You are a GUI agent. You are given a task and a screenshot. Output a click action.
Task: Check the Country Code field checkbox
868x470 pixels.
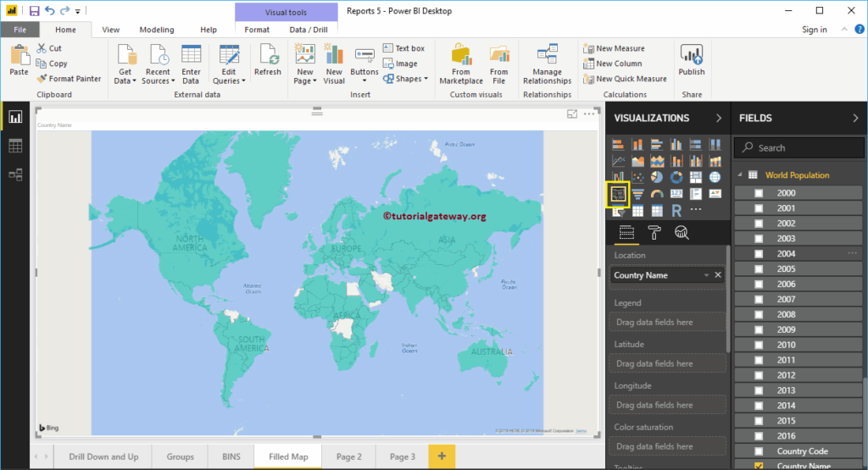click(x=759, y=451)
